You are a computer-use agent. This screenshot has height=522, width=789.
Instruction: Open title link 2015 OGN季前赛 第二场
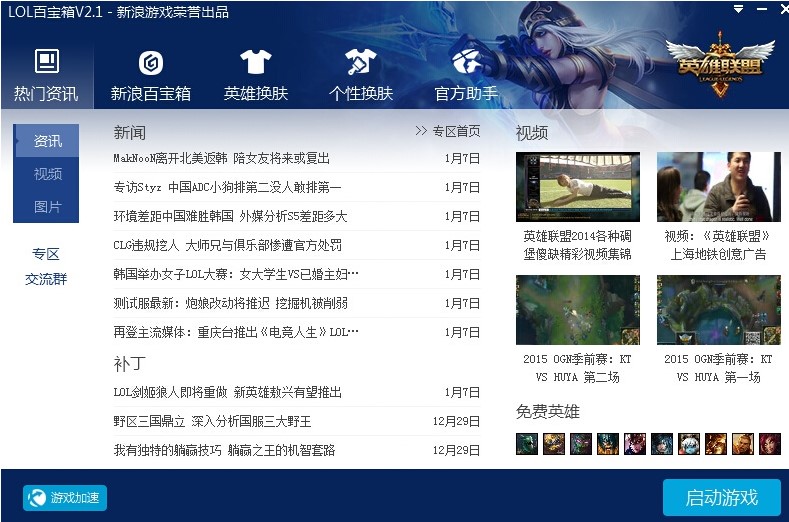(578, 368)
